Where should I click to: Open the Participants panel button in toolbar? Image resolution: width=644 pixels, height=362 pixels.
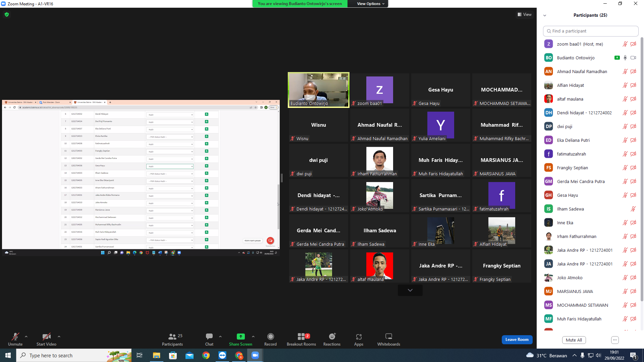tap(172, 339)
